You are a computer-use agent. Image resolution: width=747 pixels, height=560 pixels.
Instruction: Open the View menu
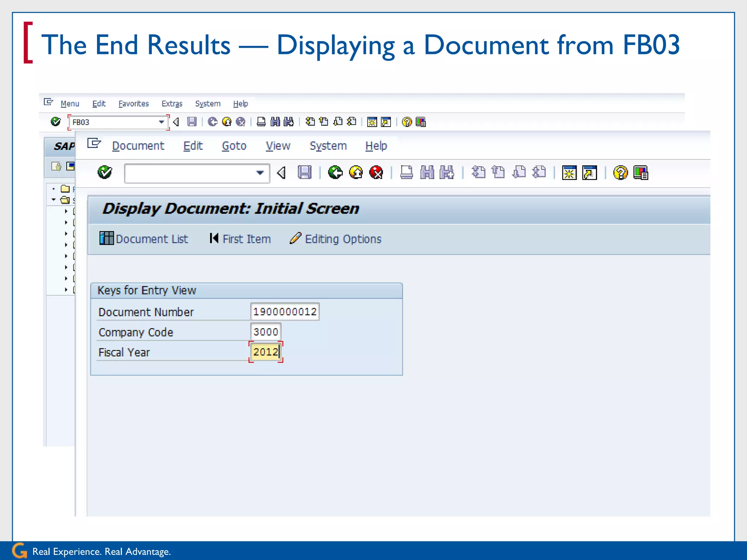[278, 146]
